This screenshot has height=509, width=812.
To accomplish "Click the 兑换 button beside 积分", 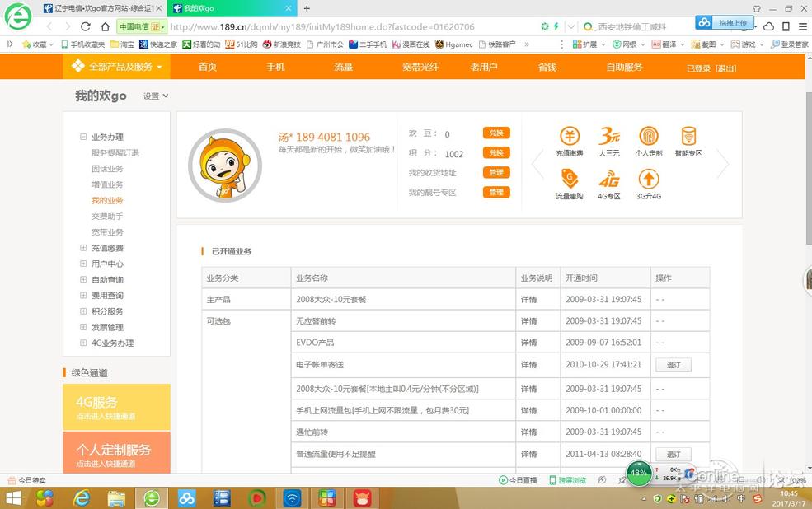I will click(x=496, y=152).
